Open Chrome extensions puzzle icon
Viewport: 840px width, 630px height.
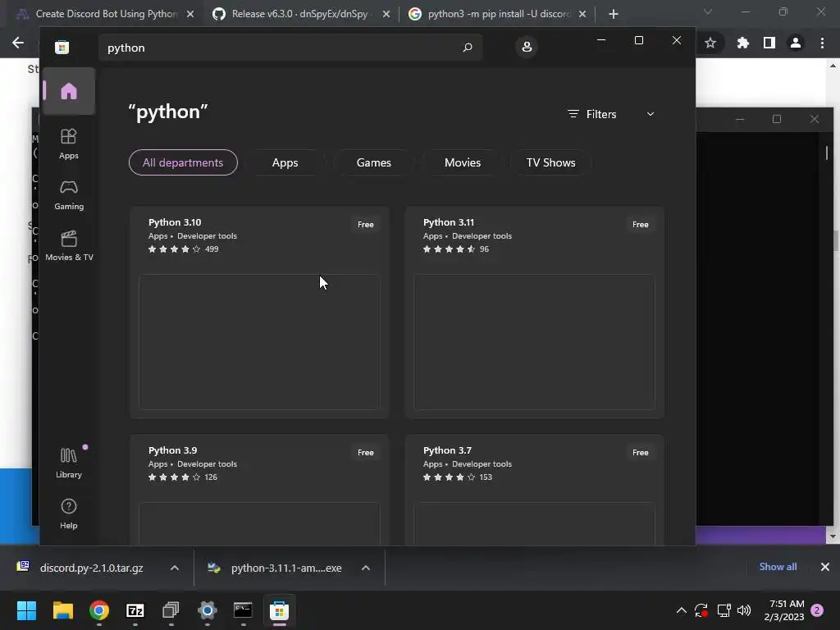point(742,43)
